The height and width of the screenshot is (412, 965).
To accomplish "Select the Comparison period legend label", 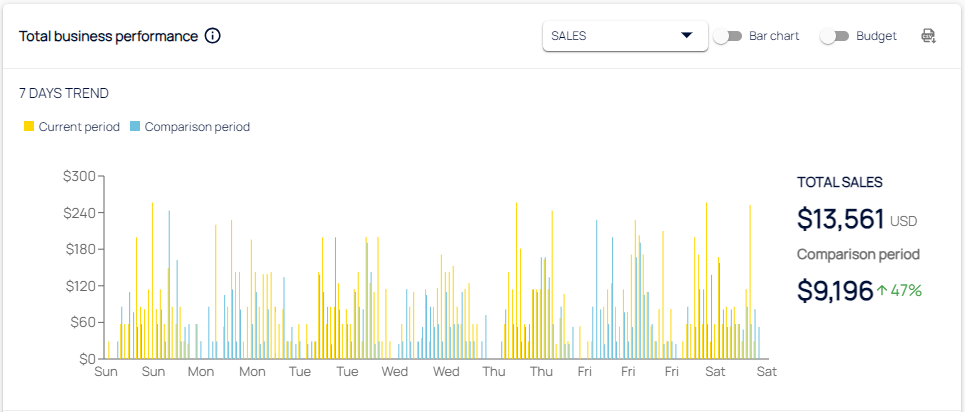I will 197,127.
